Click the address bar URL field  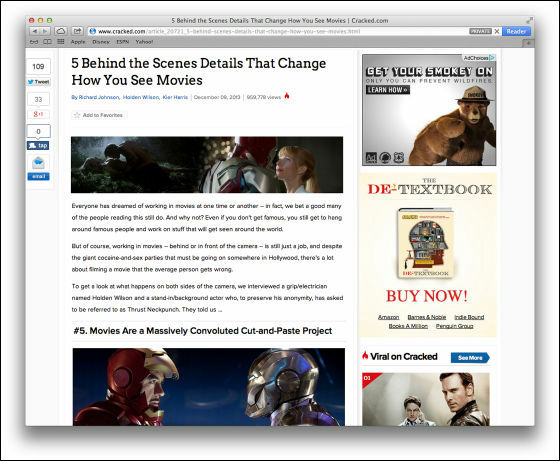pyautogui.click(x=279, y=31)
